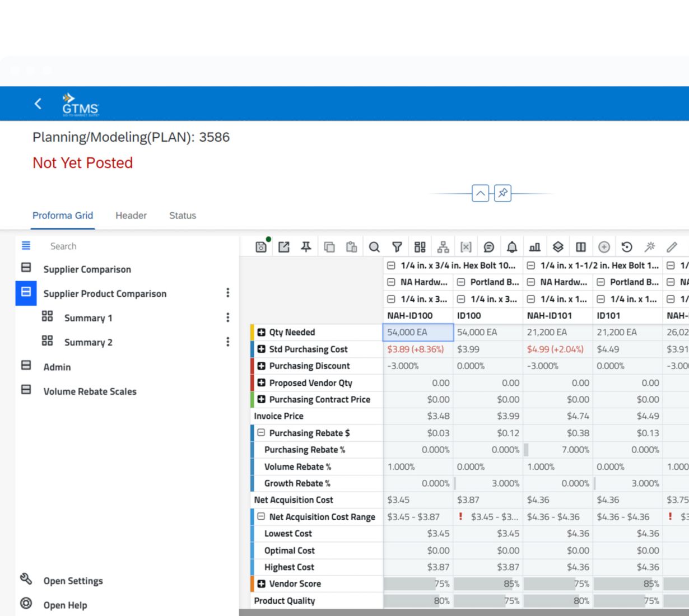Collapse the Purchasing Rebate $ row
The width and height of the screenshot is (689, 616).
[x=261, y=433]
